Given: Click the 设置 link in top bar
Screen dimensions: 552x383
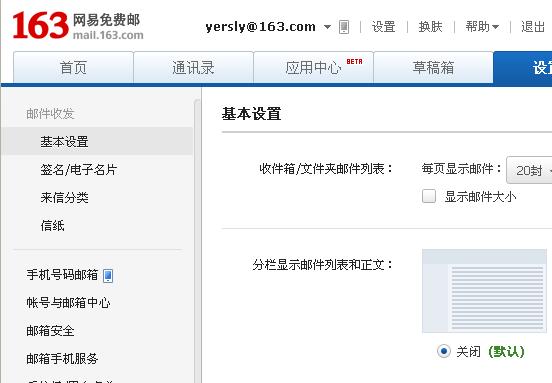Looking at the screenshot, I should tap(384, 27).
